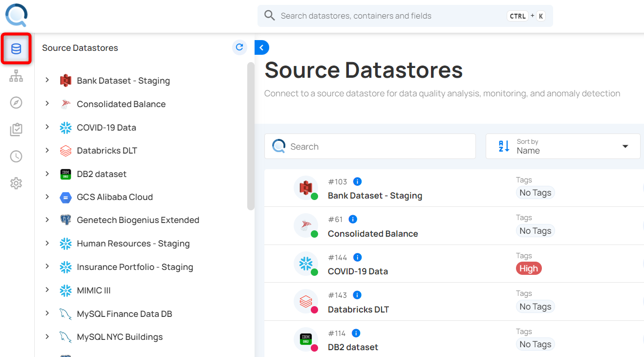Click MySQL Finance Data DB dolphin icon
This screenshot has height=357, width=644.
point(65,314)
